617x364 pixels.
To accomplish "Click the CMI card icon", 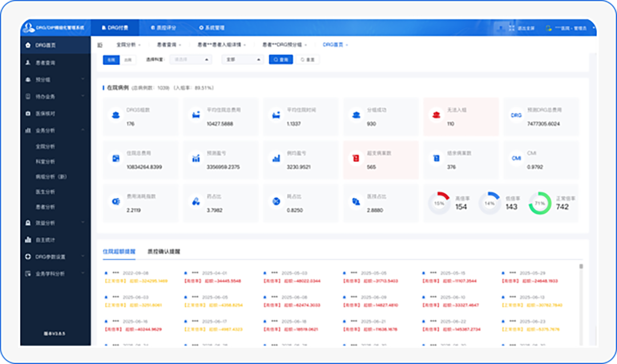I will point(516,158).
